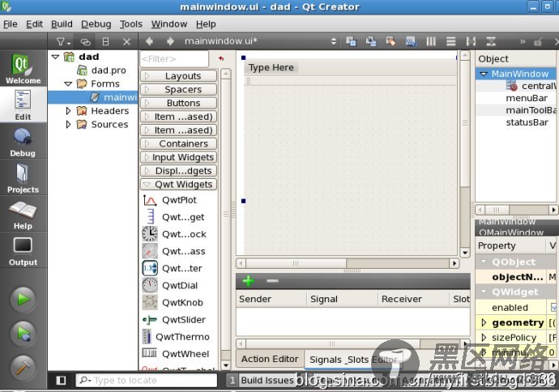Open the Build Issues pane

pos(261,381)
